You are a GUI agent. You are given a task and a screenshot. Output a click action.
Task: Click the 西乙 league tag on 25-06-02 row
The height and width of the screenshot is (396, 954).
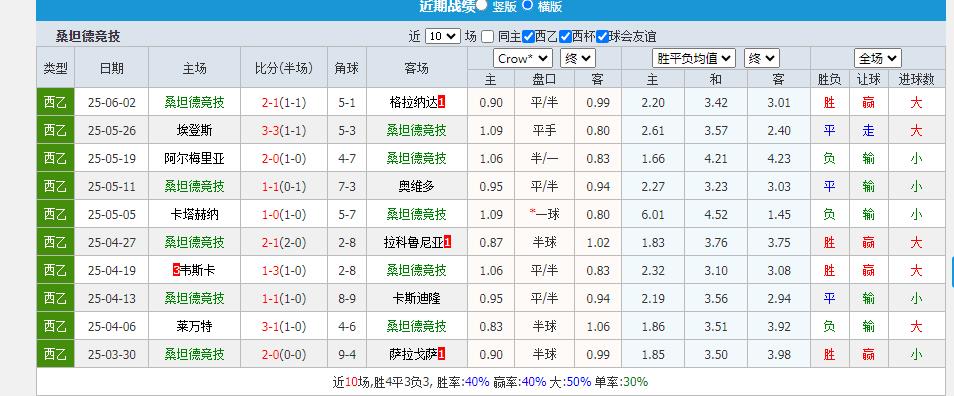click(x=55, y=102)
